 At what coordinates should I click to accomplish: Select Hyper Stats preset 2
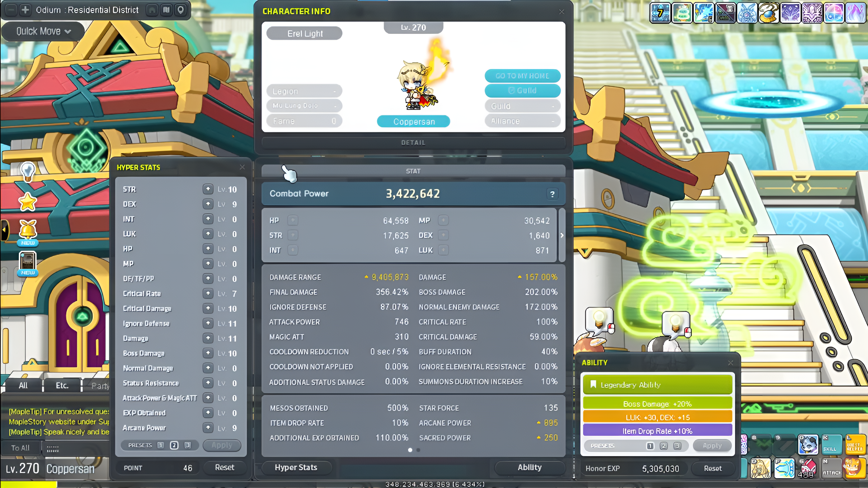click(174, 445)
